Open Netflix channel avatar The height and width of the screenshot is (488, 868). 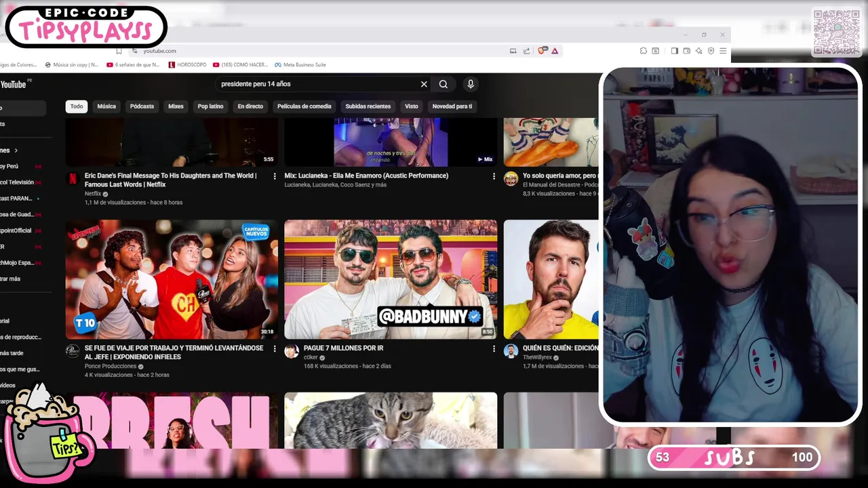click(73, 179)
